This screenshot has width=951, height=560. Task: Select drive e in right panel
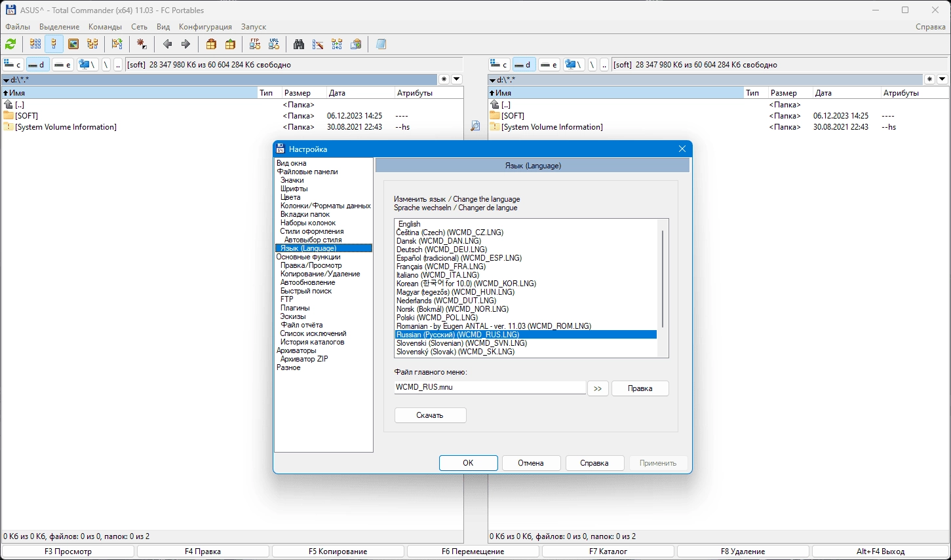click(x=549, y=65)
